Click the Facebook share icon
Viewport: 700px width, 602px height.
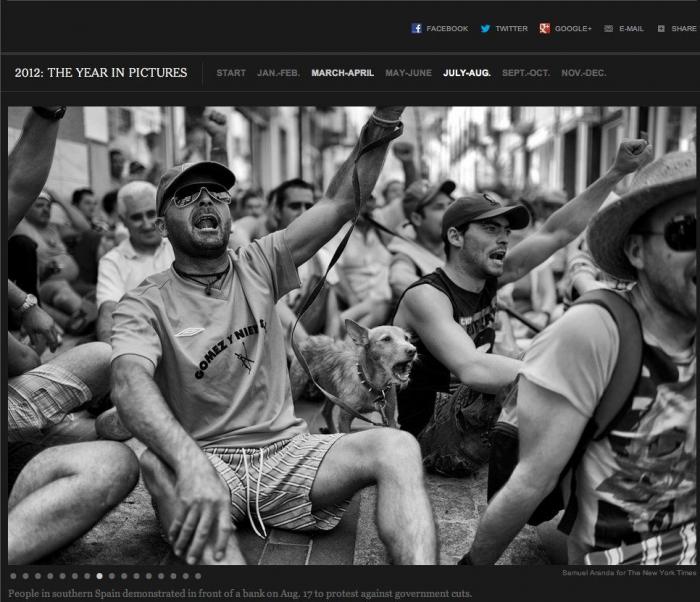417,29
